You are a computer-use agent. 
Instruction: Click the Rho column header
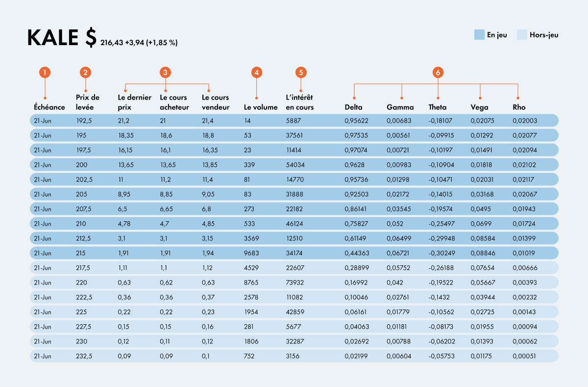pyautogui.click(x=519, y=107)
